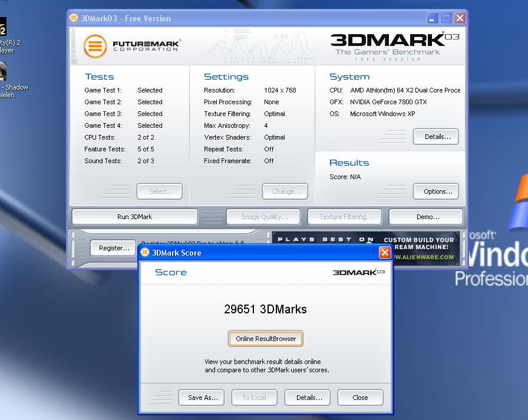Click the Game Test 1 label

[103, 90]
